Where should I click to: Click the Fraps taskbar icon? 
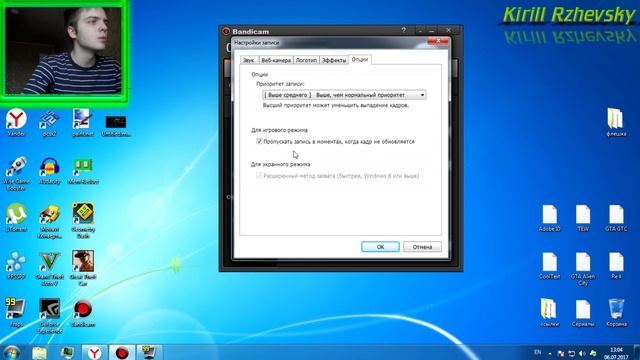tap(149, 352)
